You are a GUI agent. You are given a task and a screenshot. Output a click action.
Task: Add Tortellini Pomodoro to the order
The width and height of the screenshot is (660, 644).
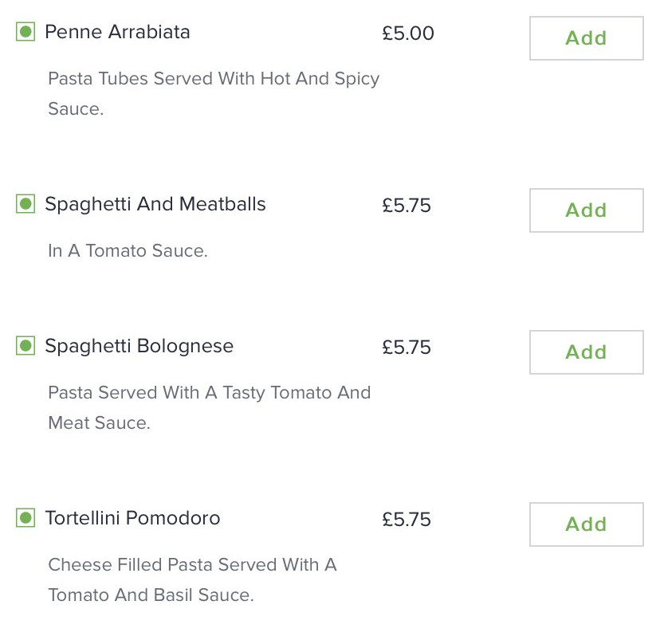[586, 524]
